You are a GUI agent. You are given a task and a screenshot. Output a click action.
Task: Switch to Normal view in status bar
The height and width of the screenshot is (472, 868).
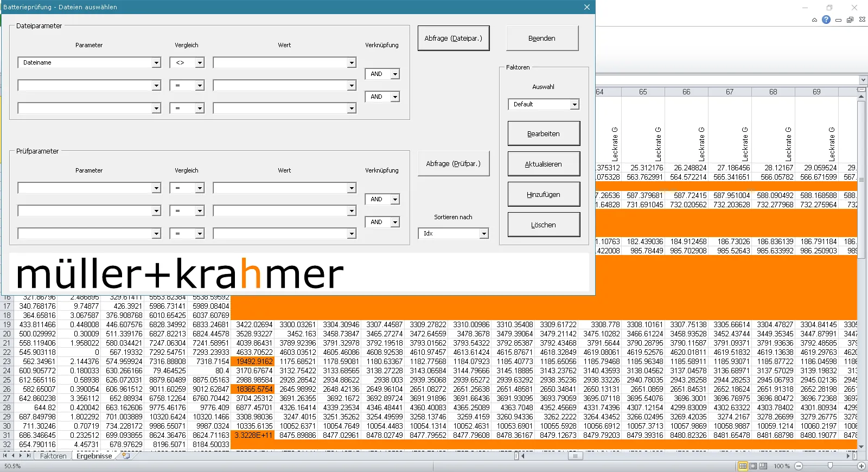pos(743,466)
